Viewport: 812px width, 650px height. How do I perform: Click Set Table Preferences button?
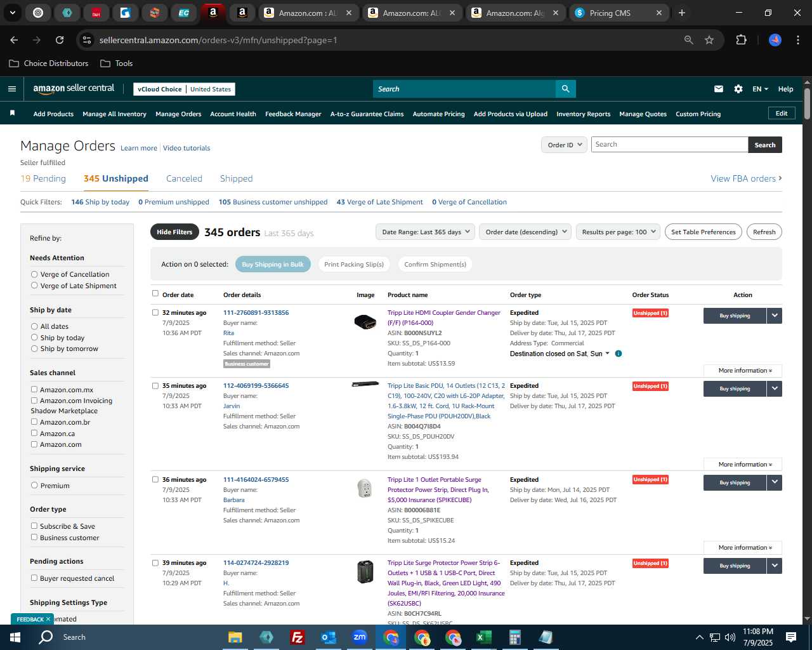tap(704, 232)
